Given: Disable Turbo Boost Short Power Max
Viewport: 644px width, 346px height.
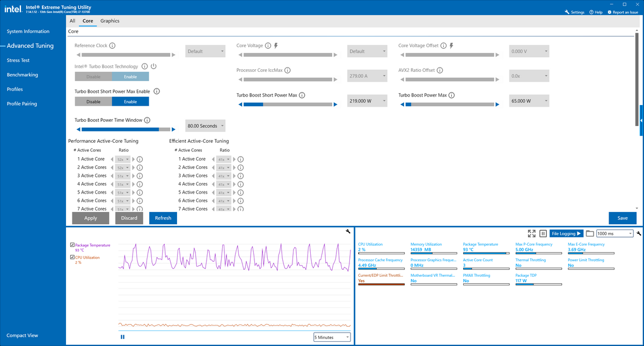Looking at the screenshot, I should [93, 101].
